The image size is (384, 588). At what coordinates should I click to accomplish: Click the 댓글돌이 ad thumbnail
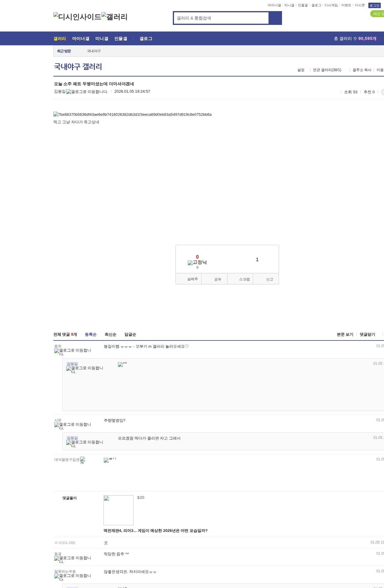click(x=118, y=510)
